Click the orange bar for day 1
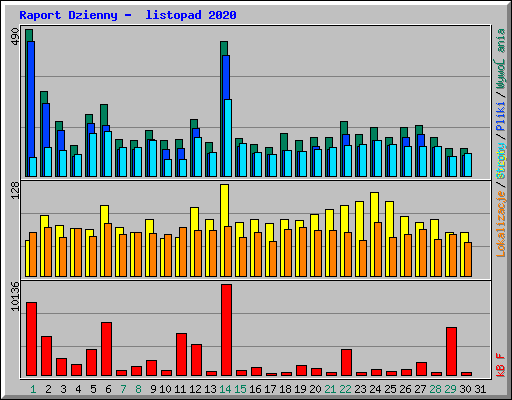This screenshot has width=512, height=400. [33, 255]
